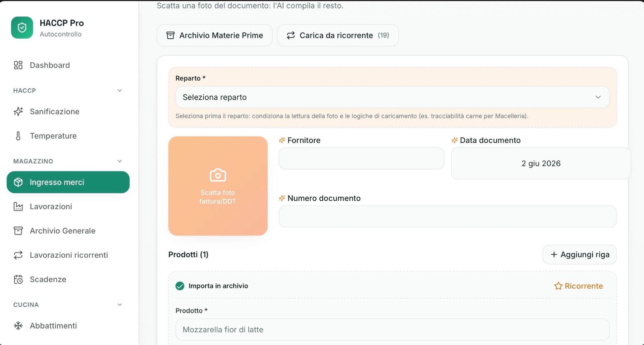The image size is (644, 345).
Task: Click the Scadenze calendar-clock icon
Action: pyautogui.click(x=18, y=279)
